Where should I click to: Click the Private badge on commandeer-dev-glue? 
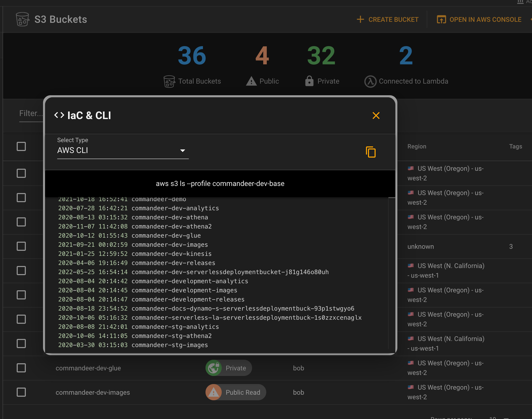(229, 368)
